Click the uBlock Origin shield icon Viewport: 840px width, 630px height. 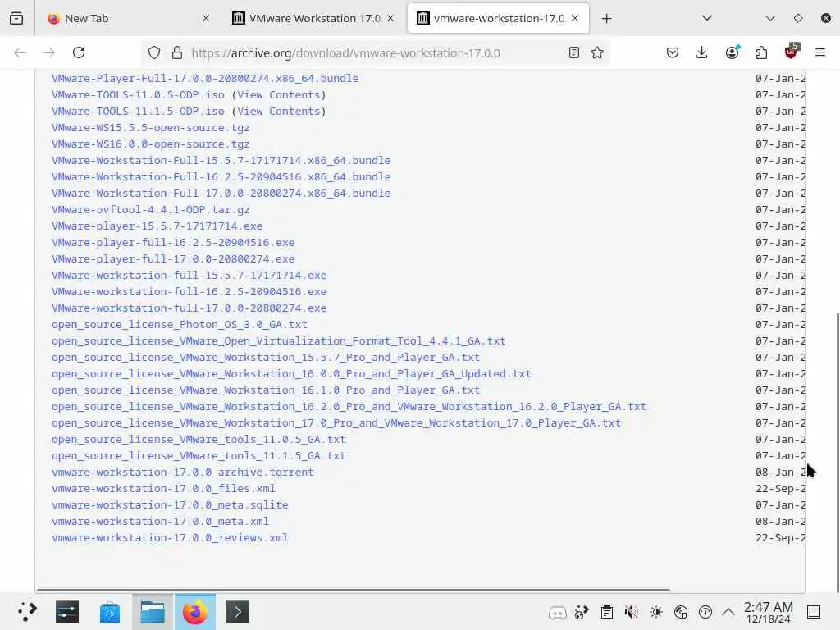point(792,52)
